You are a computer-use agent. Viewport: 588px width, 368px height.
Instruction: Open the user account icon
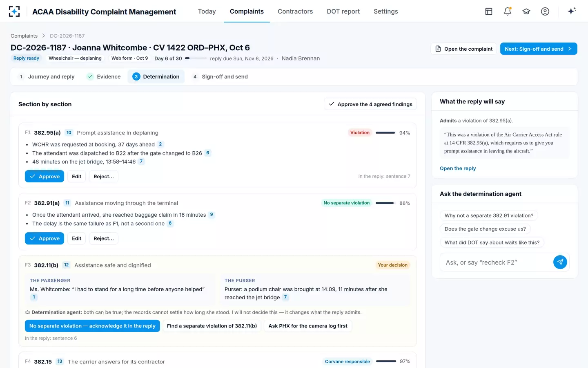(545, 11)
